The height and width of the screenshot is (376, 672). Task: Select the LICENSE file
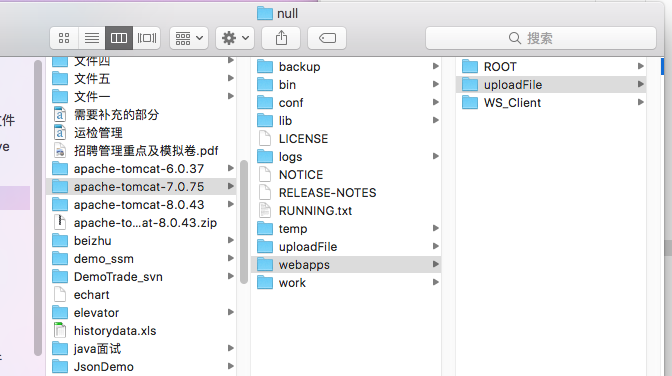pos(346,138)
